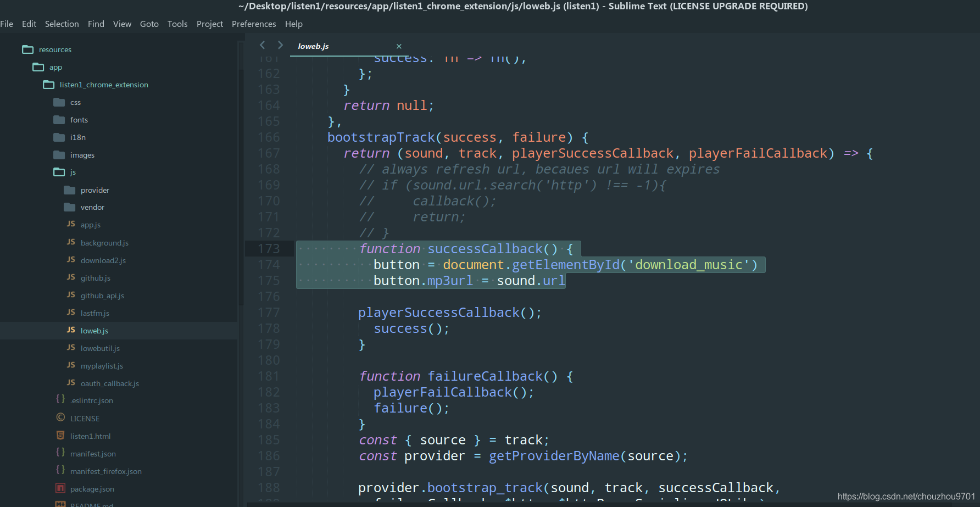Image resolution: width=980 pixels, height=507 pixels.
Task: Open the File menu
Action: click(7, 24)
